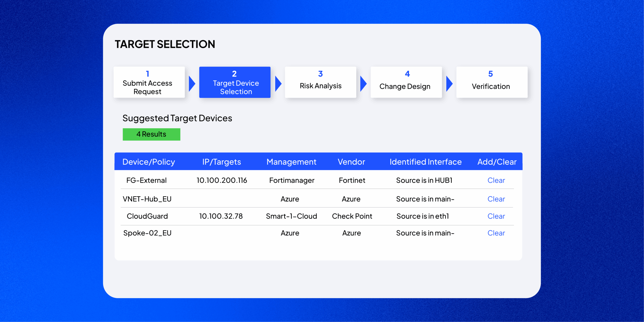The width and height of the screenshot is (644, 322).
Task: Clear the Spoke-02_EU device row
Action: click(x=496, y=233)
